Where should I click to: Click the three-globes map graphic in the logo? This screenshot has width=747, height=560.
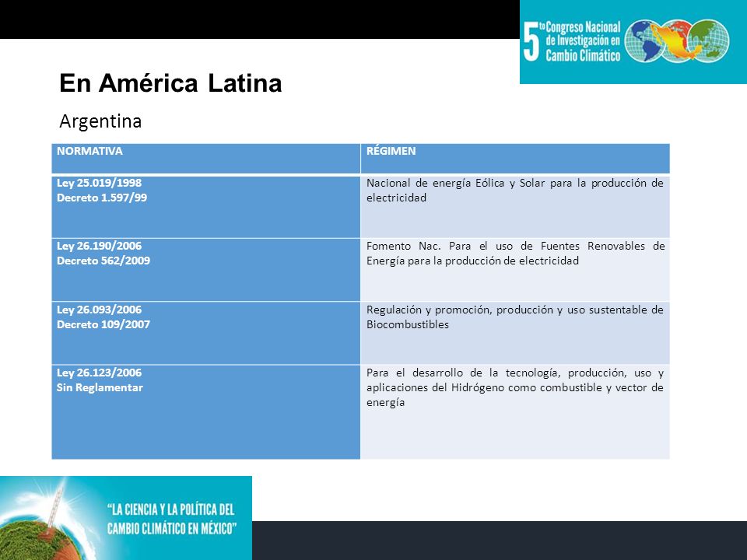(x=676, y=41)
